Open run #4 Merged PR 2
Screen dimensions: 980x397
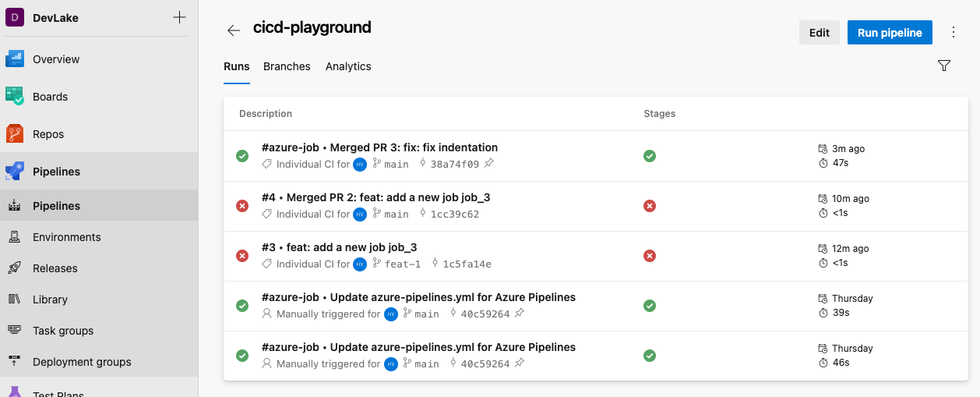[375, 197]
